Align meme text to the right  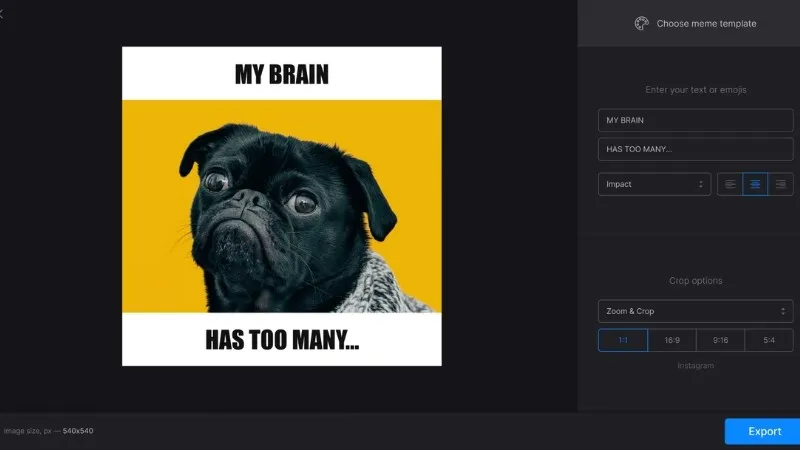click(x=780, y=184)
